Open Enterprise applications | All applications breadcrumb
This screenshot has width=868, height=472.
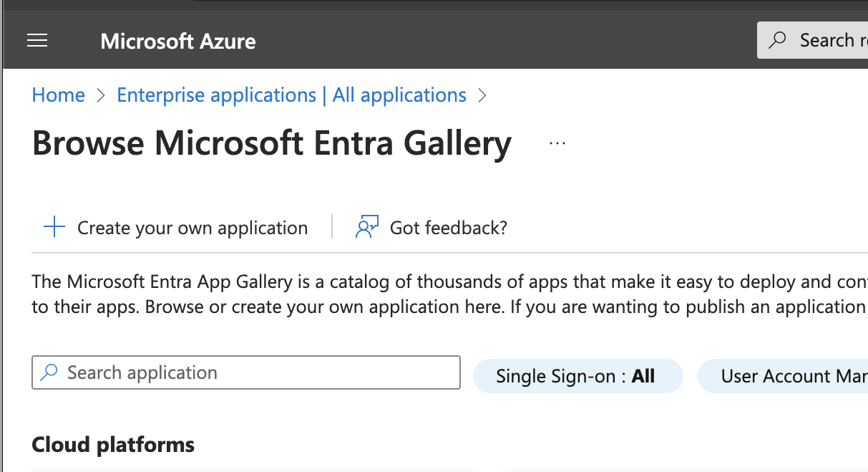click(x=291, y=95)
